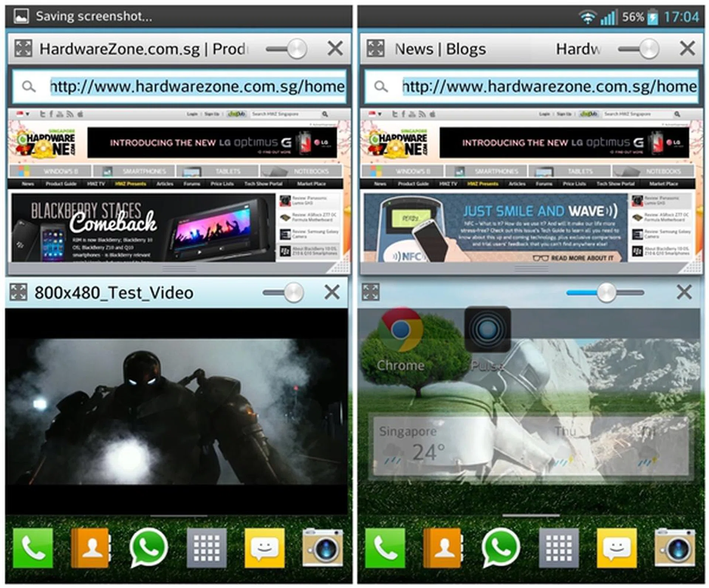This screenshot has height=588, width=709.
Task: Expand country flag dropdown in right browser page
Action: [x=376, y=114]
